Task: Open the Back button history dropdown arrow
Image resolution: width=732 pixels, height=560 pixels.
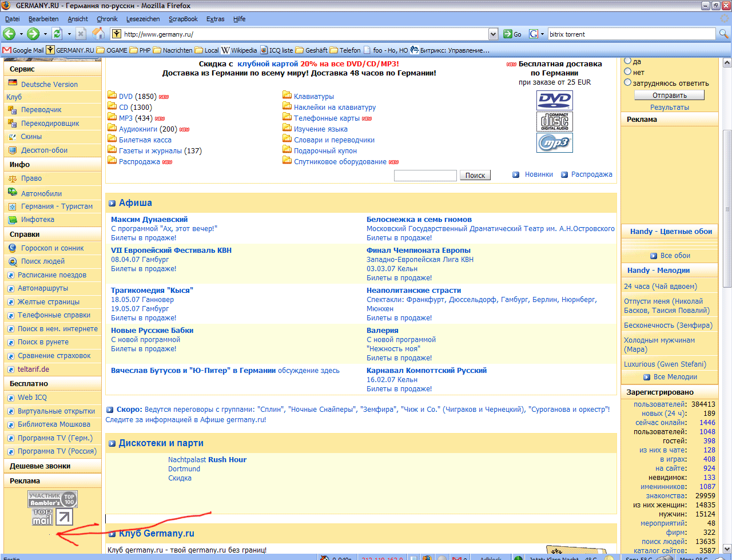Action: pyautogui.click(x=21, y=34)
